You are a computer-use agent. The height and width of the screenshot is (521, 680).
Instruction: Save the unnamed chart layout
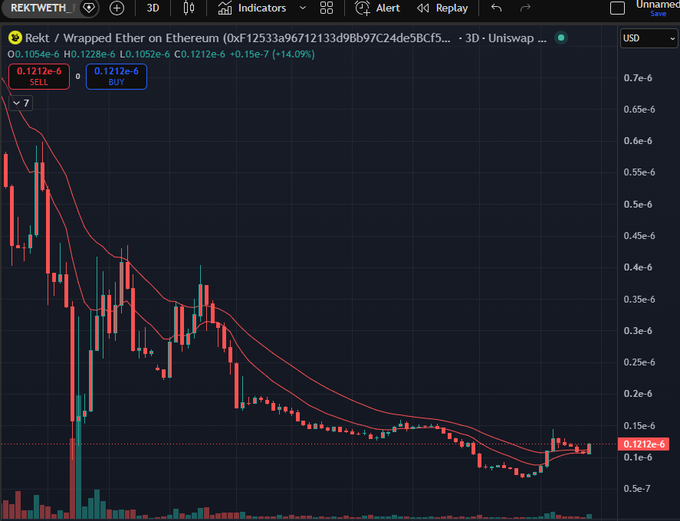point(658,14)
